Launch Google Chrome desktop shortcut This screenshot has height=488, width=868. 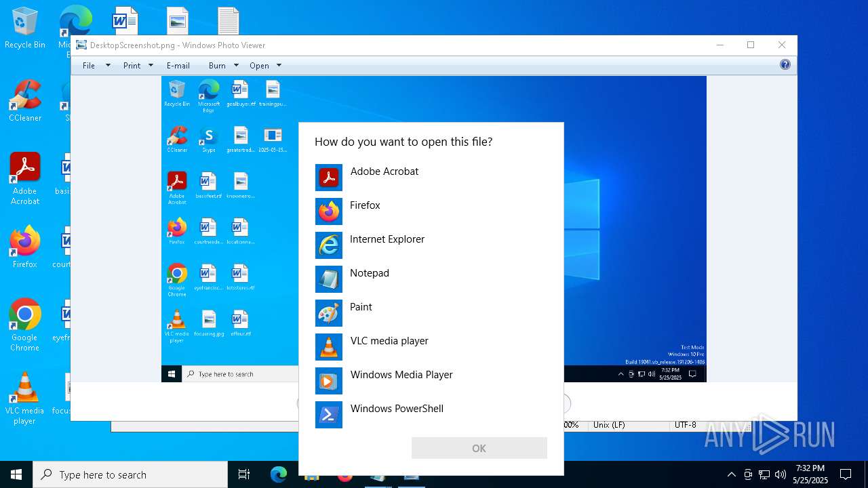(x=25, y=325)
